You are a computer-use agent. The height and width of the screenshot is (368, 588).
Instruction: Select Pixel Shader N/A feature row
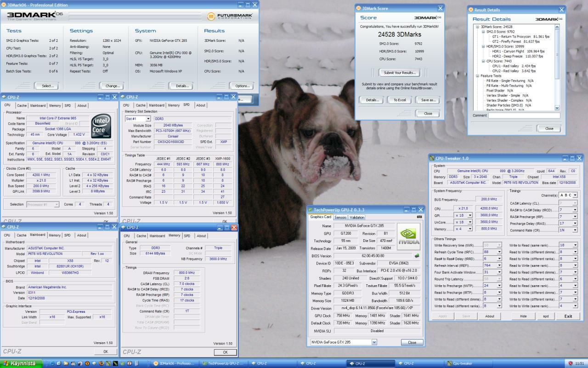(x=500, y=91)
